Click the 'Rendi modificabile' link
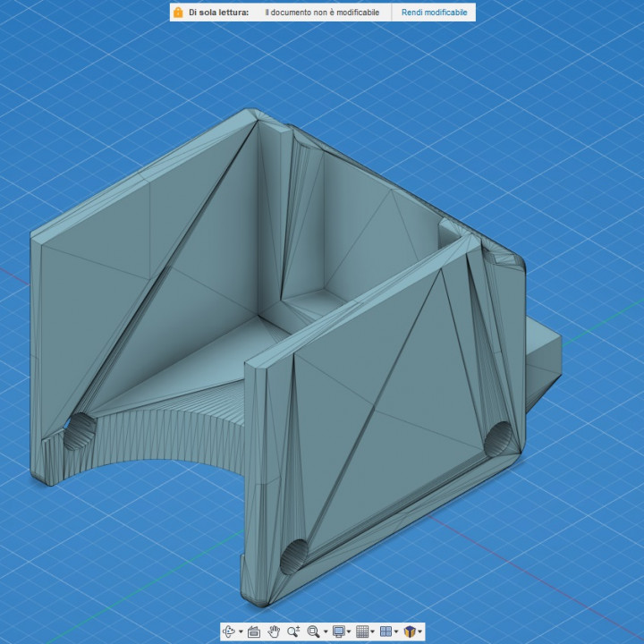The height and width of the screenshot is (644, 644). (434, 13)
